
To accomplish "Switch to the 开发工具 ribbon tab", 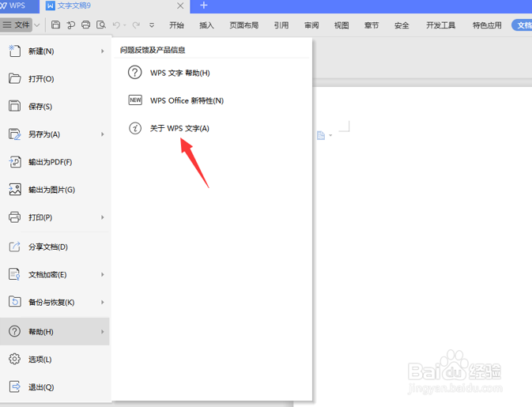I will pos(441,25).
